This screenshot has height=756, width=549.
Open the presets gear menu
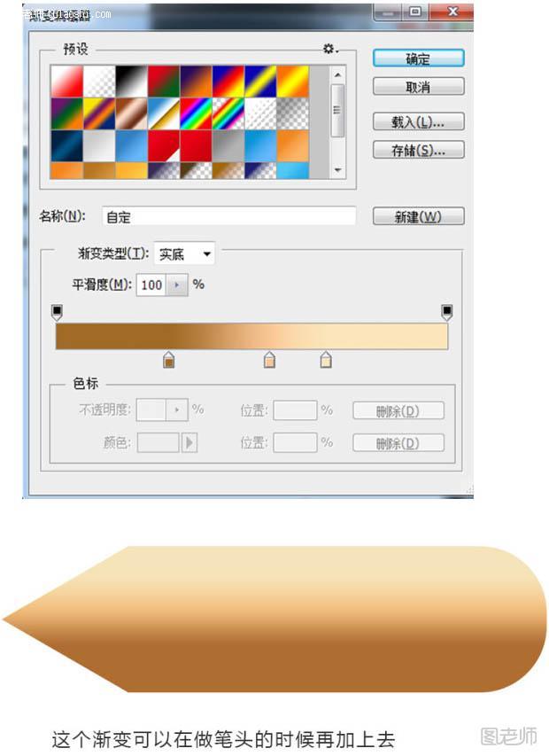click(330, 49)
